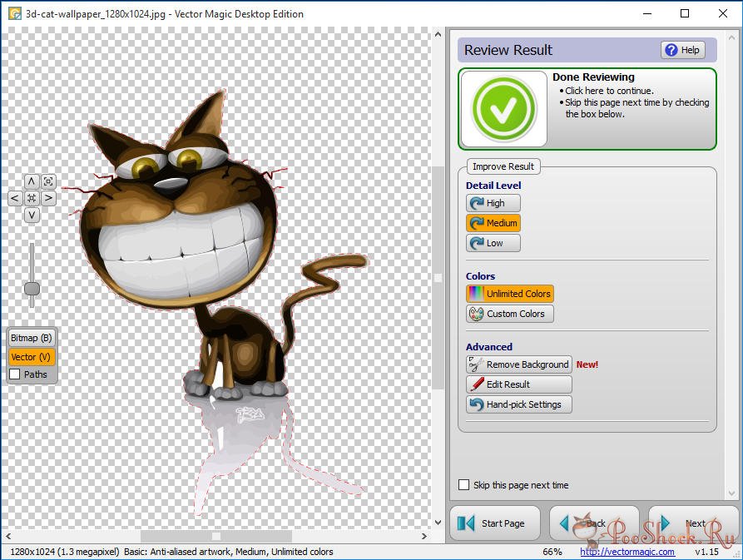Open Hand-pick Settings

[x=519, y=404]
